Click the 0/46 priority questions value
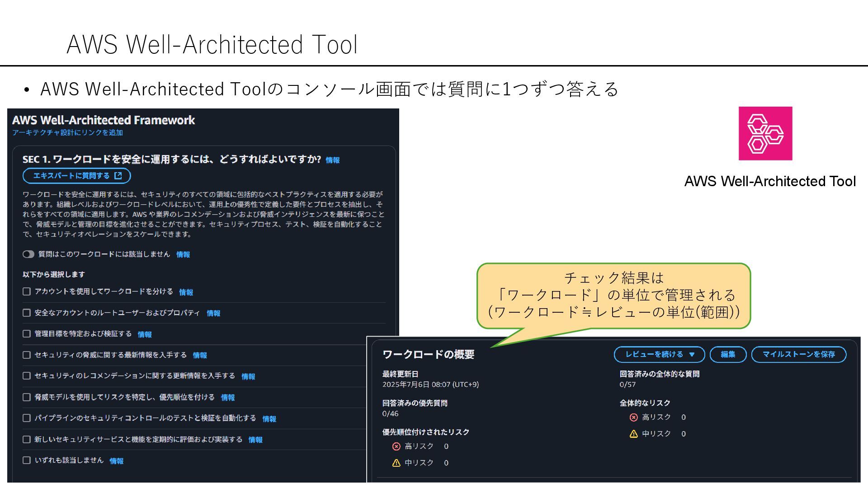Image resolution: width=868 pixels, height=488 pixels. coord(390,413)
